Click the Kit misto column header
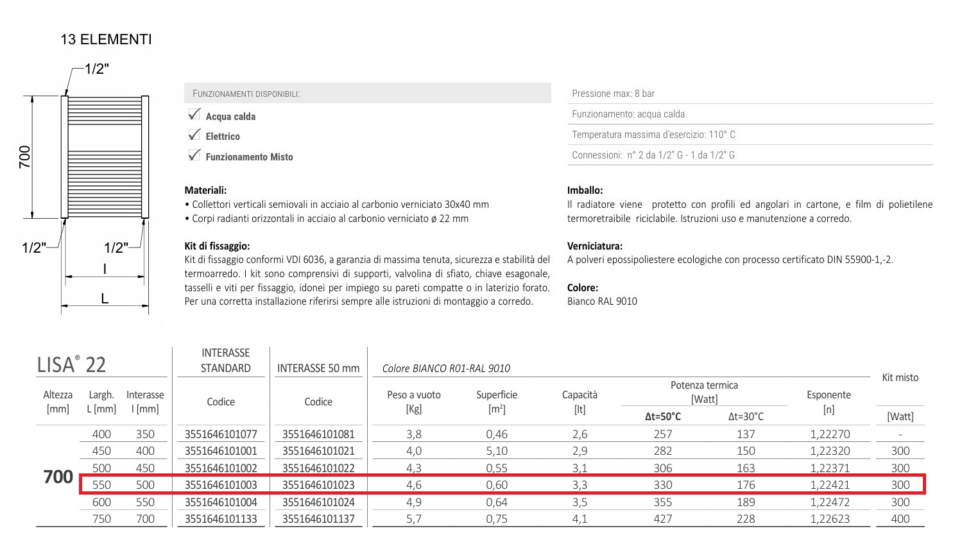 (x=900, y=378)
